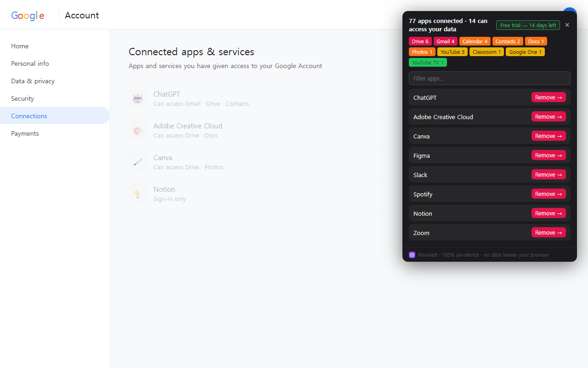Remove Spotify connection

coord(548,194)
